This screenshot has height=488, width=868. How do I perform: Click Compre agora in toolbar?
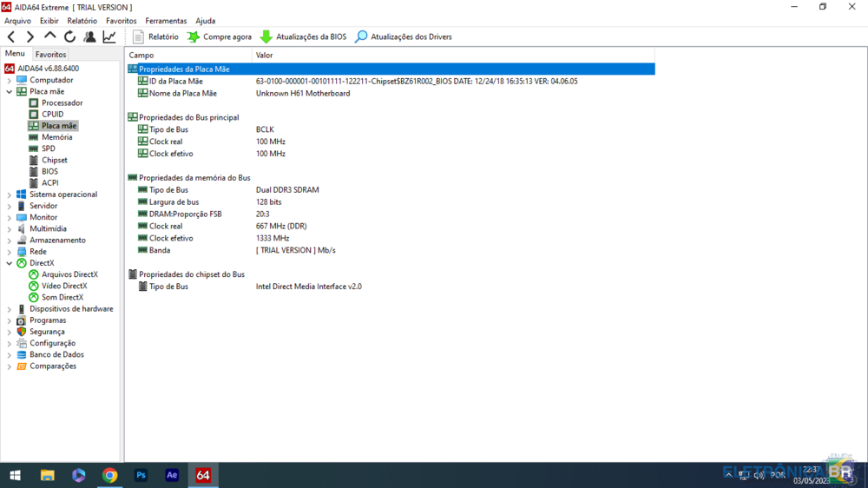click(x=219, y=36)
